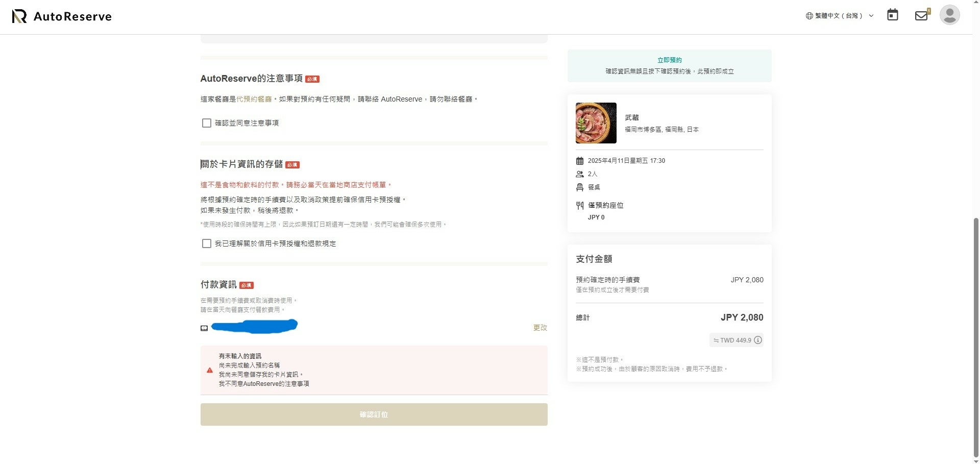Screen dimensions: 980x464
Task: Click the AutoReserve的注意事項 heading
Action: [252, 79]
